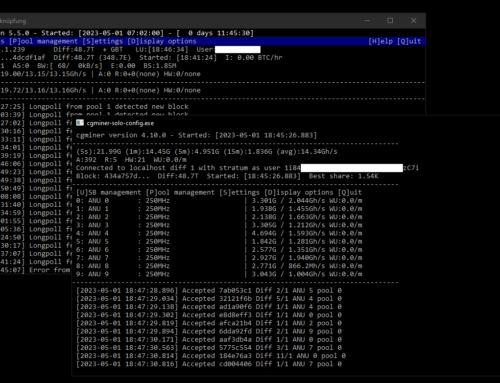Image resolution: width=500 pixels, height=383 pixels.
Task: Click '4.694G / 1.593Gh/s' hashrate value
Action: (288, 233)
